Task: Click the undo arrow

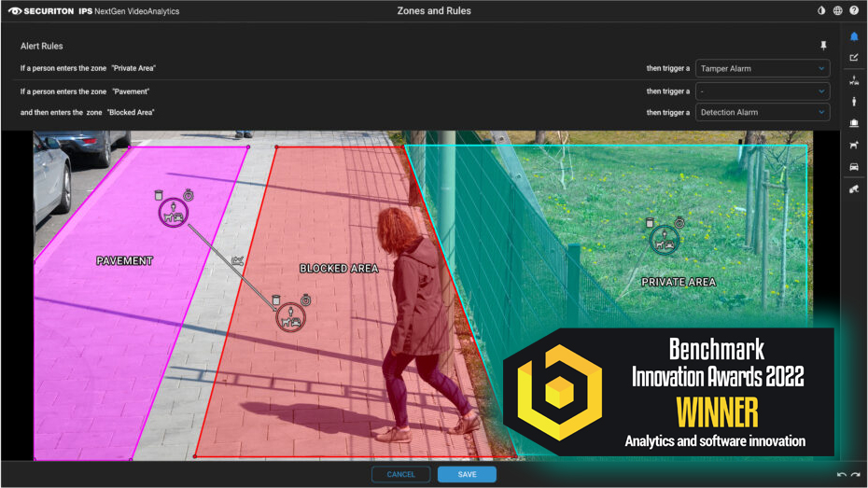Action: pos(841,475)
